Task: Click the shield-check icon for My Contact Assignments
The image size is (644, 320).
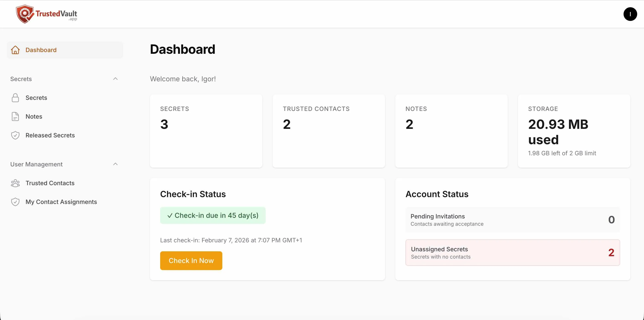Action: [15, 202]
